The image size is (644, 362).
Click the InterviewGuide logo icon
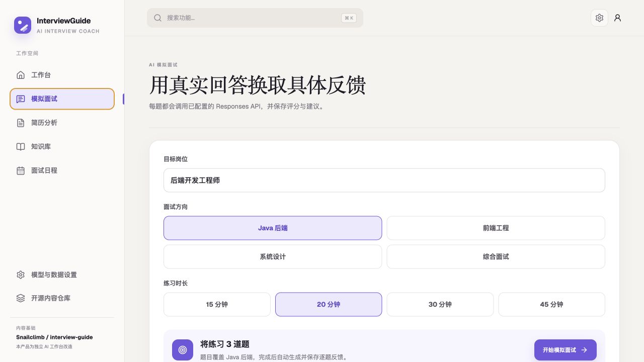[23, 25]
